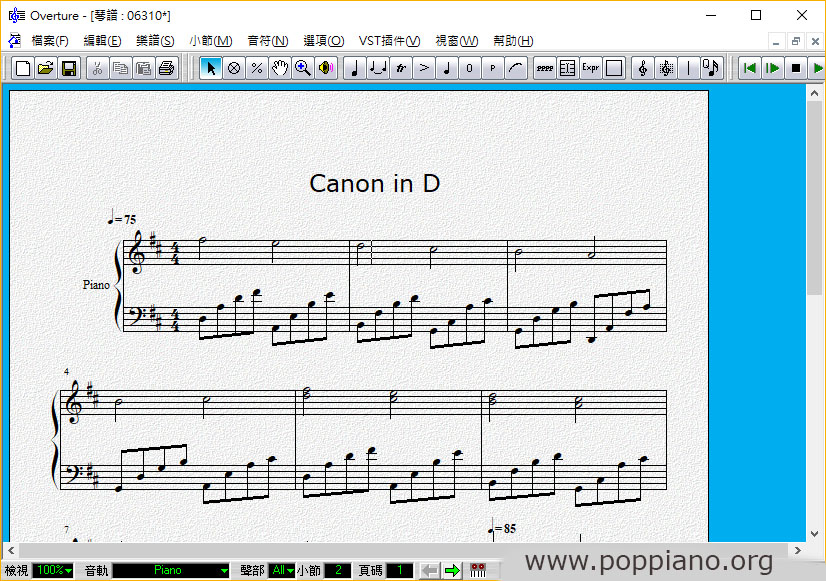Start playback with green play arrow
The height and width of the screenshot is (581, 826).
coord(817,68)
